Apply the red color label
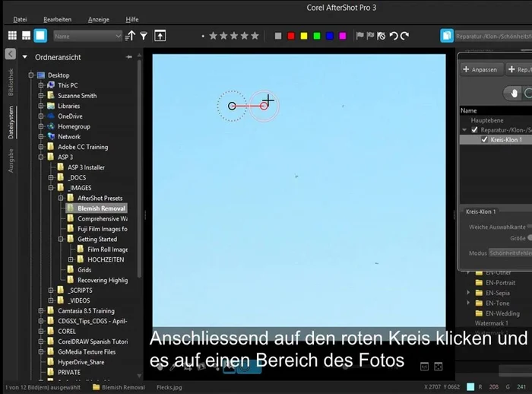This screenshot has width=532, height=394. click(x=291, y=36)
